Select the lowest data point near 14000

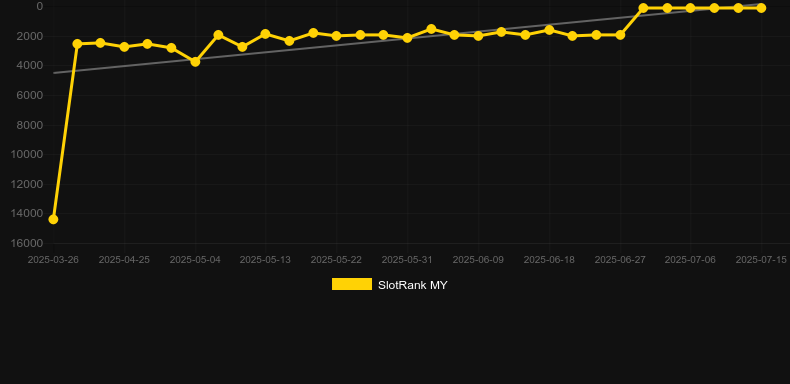click(x=53, y=219)
